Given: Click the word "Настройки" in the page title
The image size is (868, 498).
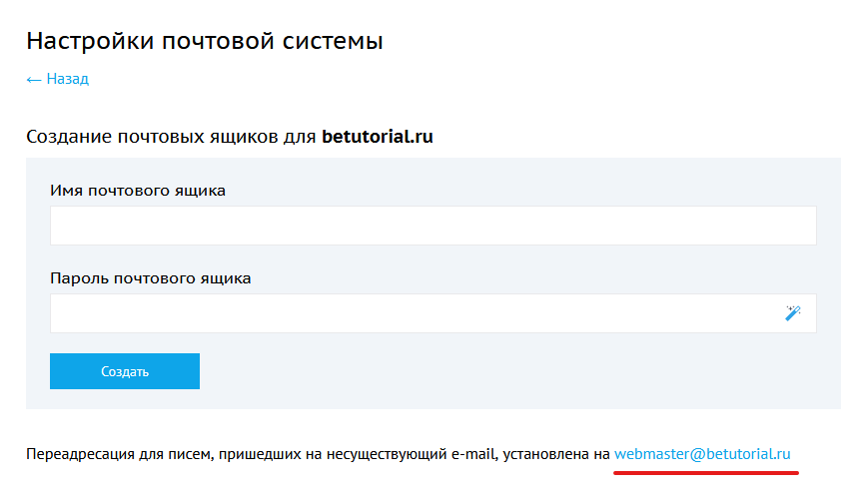Looking at the screenshot, I should (x=86, y=41).
